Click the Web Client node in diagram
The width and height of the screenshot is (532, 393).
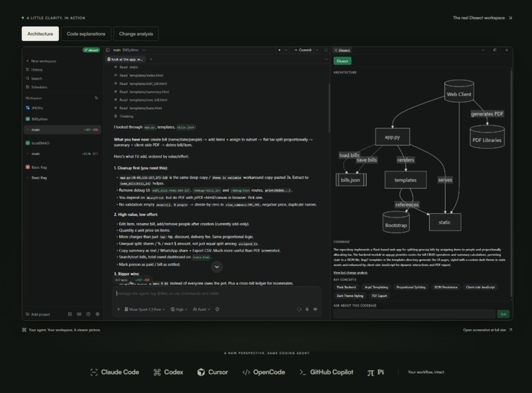click(x=459, y=92)
